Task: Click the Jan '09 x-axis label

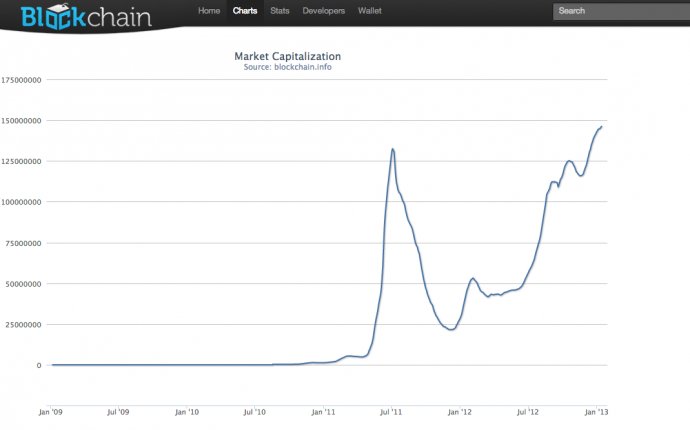Action: click(x=51, y=412)
